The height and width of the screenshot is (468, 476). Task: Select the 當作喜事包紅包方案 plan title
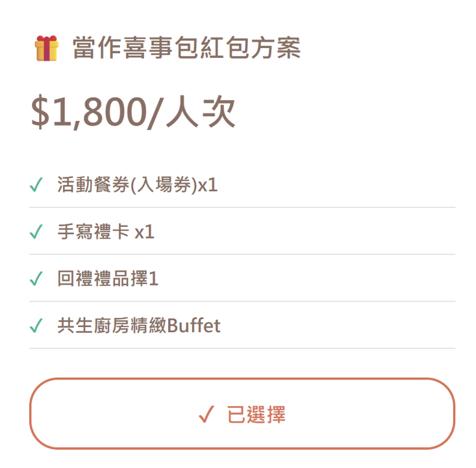(186, 49)
